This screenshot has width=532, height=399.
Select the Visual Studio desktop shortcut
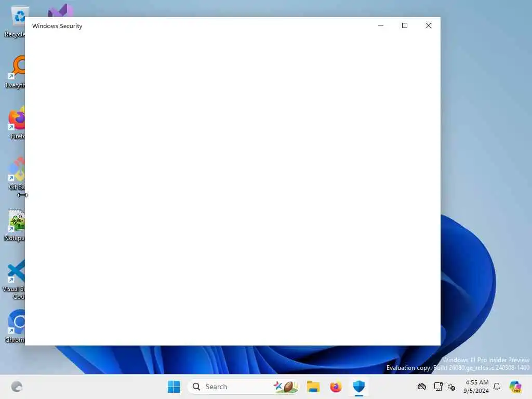tap(60, 11)
